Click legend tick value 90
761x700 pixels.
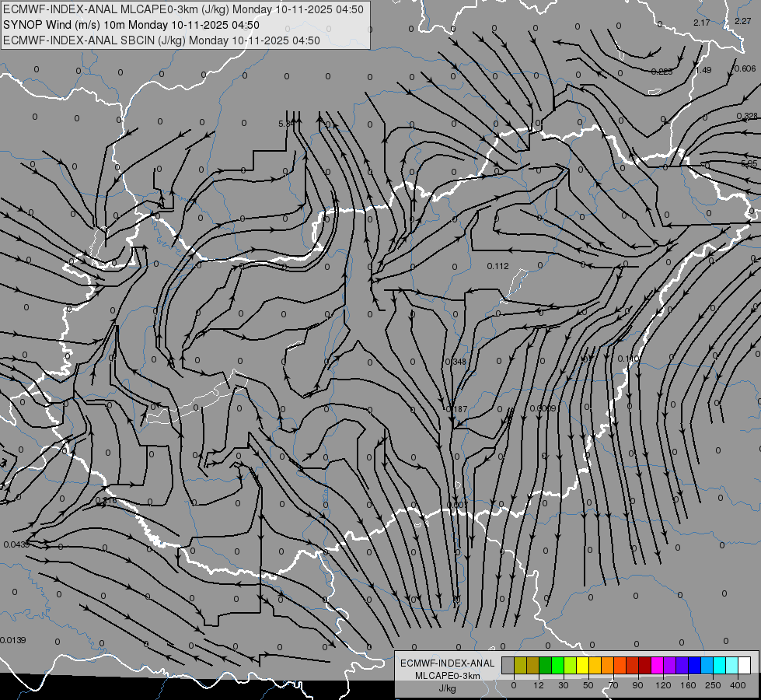click(x=637, y=685)
